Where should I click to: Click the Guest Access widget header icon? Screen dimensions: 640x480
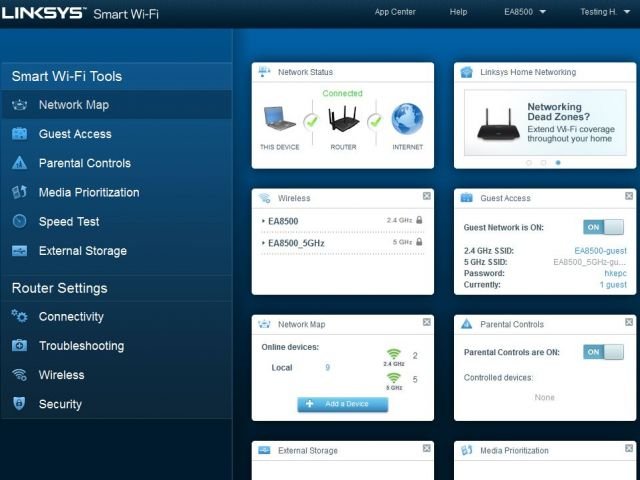tap(467, 198)
